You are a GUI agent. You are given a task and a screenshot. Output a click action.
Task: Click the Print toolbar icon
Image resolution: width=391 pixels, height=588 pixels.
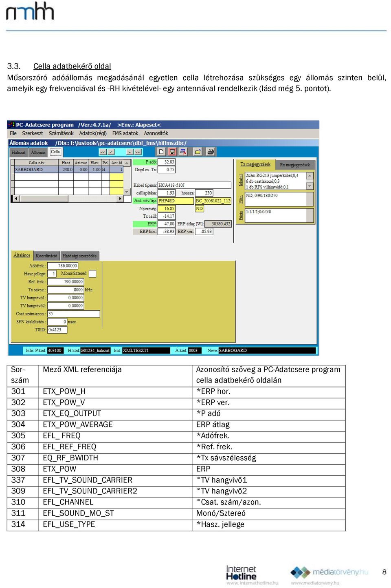(x=210, y=152)
